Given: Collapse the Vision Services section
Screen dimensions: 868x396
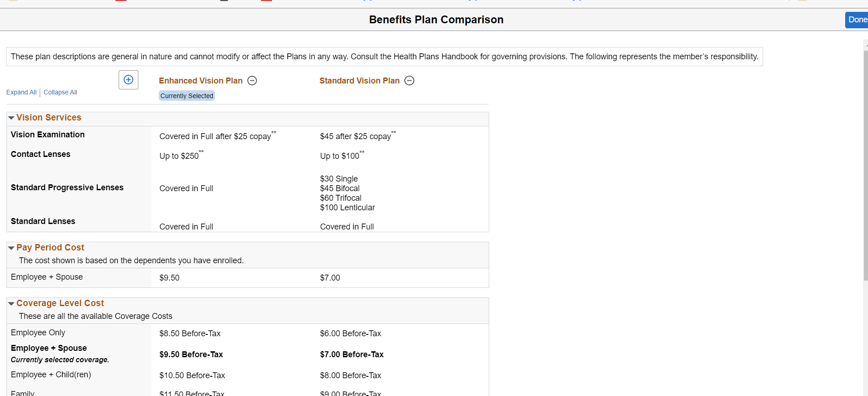Looking at the screenshot, I should point(11,118).
